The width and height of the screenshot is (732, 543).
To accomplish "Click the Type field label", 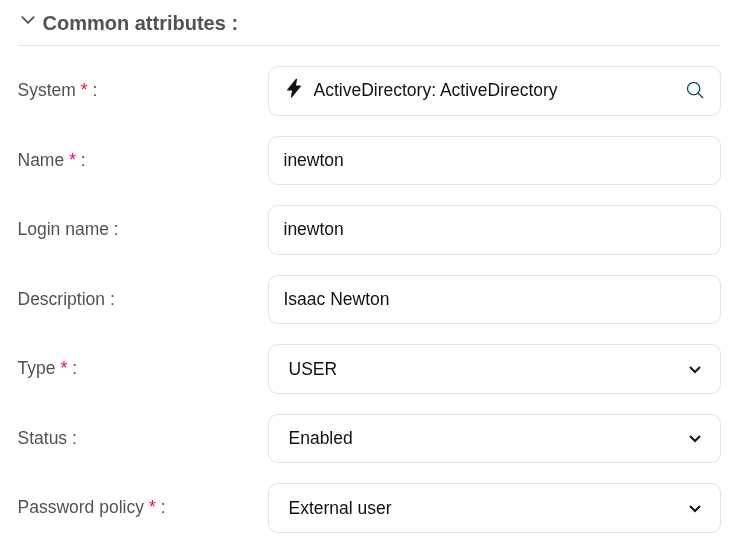I will [x=37, y=369].
